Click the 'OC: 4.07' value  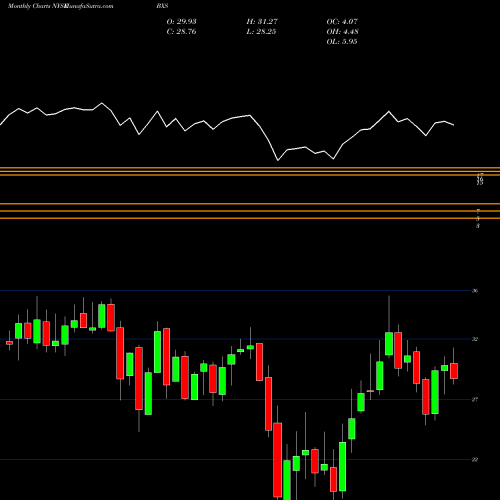point(342,22)
